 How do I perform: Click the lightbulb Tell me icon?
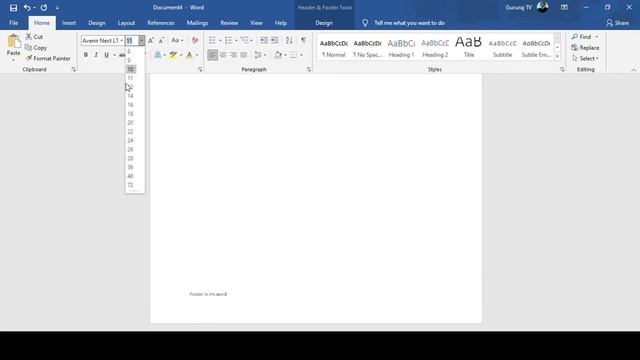(x=365, y=23)
